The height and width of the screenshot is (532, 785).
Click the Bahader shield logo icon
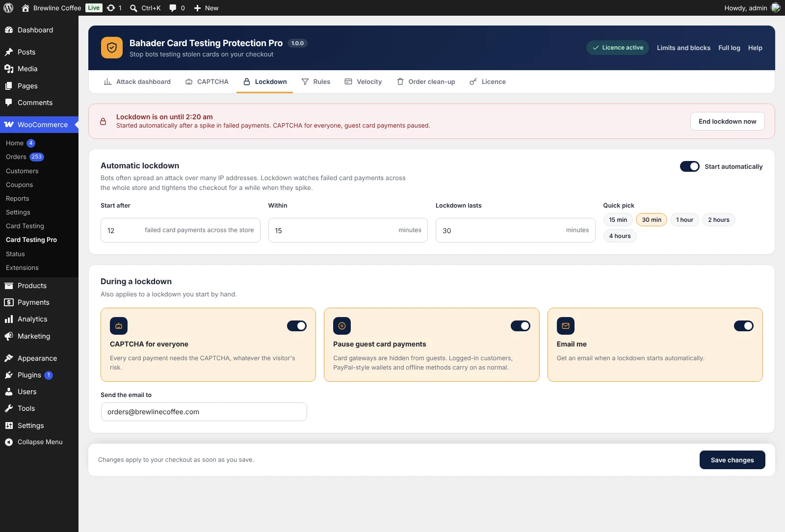coord(112,48)
